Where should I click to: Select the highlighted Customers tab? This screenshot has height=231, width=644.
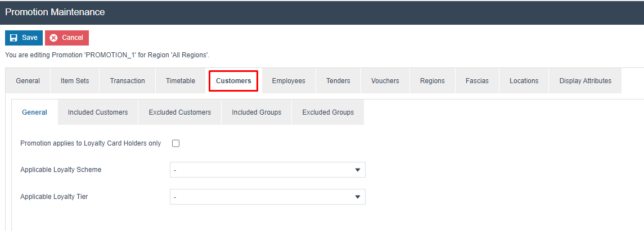pos(233,81)
